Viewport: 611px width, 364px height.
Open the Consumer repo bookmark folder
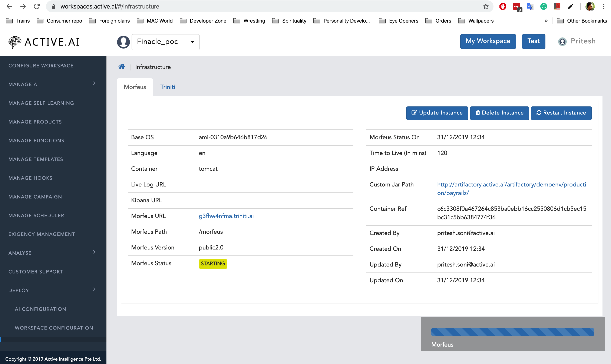pos(59,21)
